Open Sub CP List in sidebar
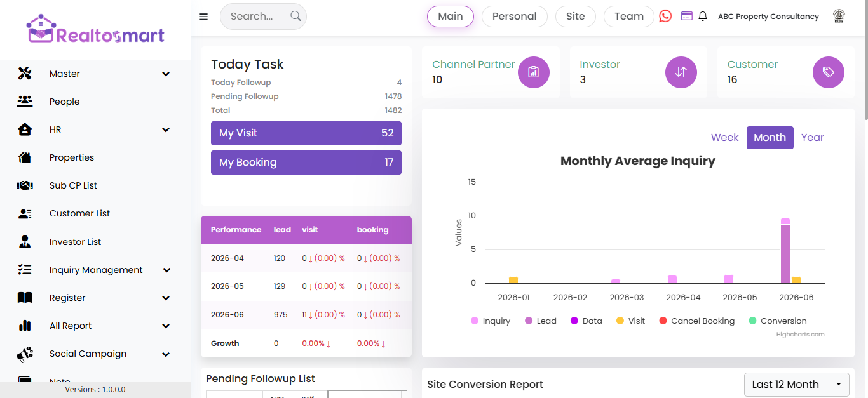Image resolution: width=868 pixels, height=398 pixels. point(74,185)
